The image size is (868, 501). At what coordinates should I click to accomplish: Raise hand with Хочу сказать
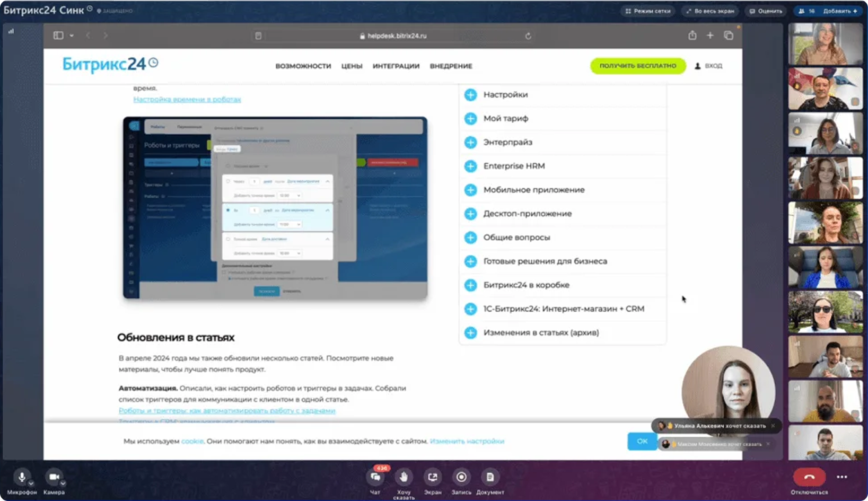tap(404, 477)
